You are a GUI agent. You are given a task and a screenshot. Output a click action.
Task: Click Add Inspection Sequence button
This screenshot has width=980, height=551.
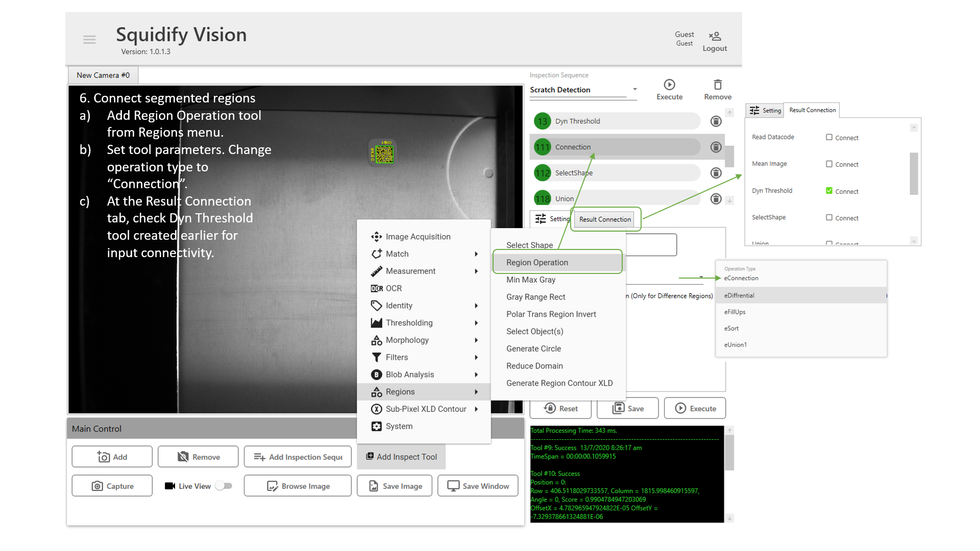tap(298, 457)
